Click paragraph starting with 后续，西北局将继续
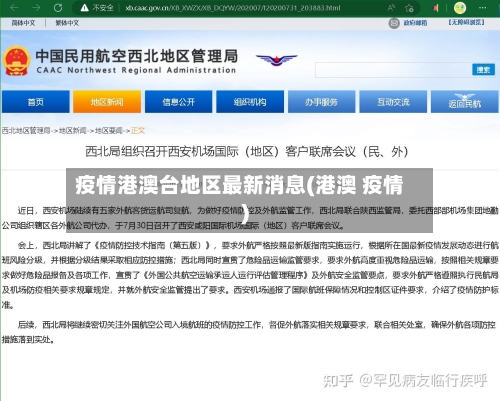The image size is (500, 401). pyautogui.click(x=250, y=332)
